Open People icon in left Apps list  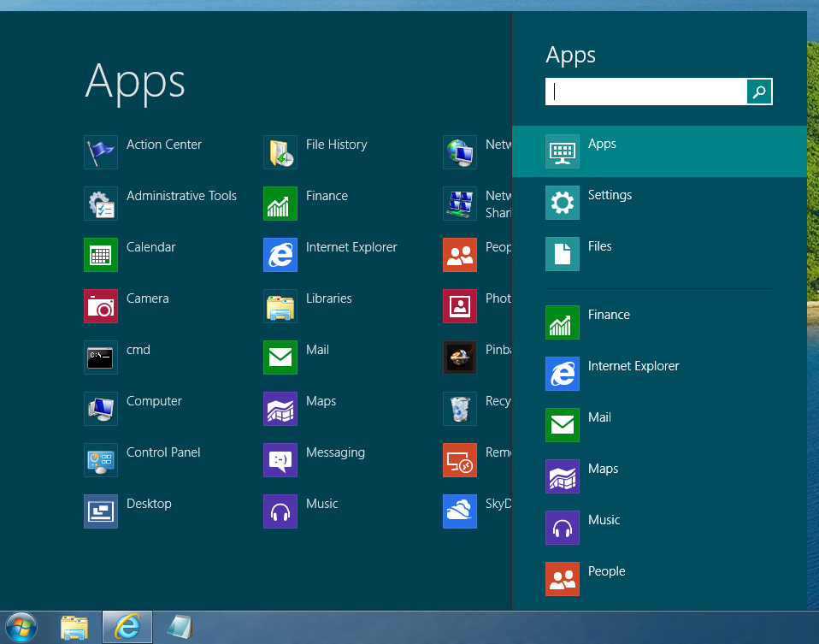click(x=460, y=255)
